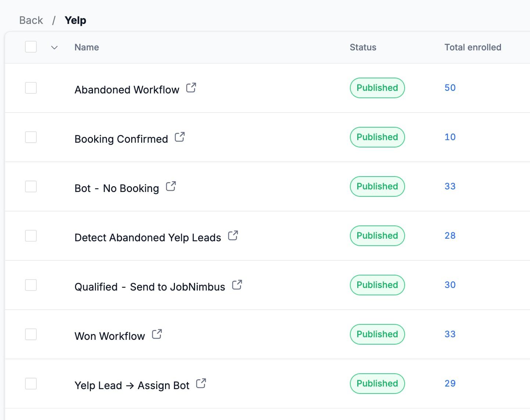
Task: Click the Status column header
Action: click(x=363, y=47)
